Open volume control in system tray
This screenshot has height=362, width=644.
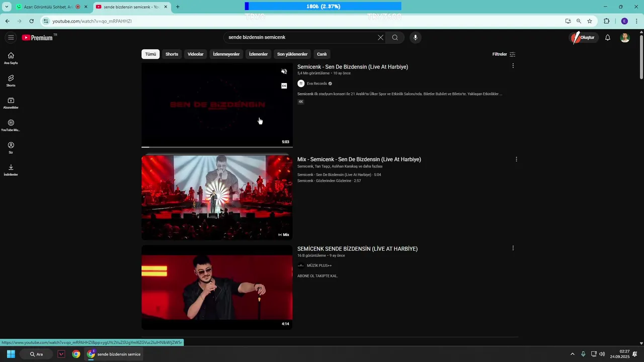[602, 354]
